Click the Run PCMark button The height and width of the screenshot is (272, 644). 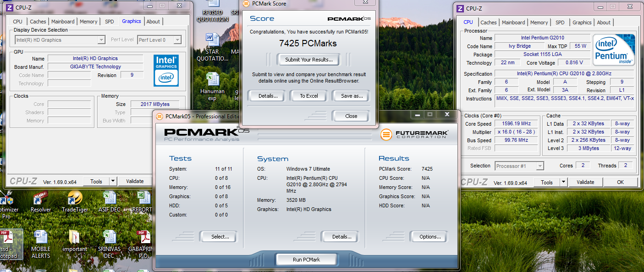(306, 260)
